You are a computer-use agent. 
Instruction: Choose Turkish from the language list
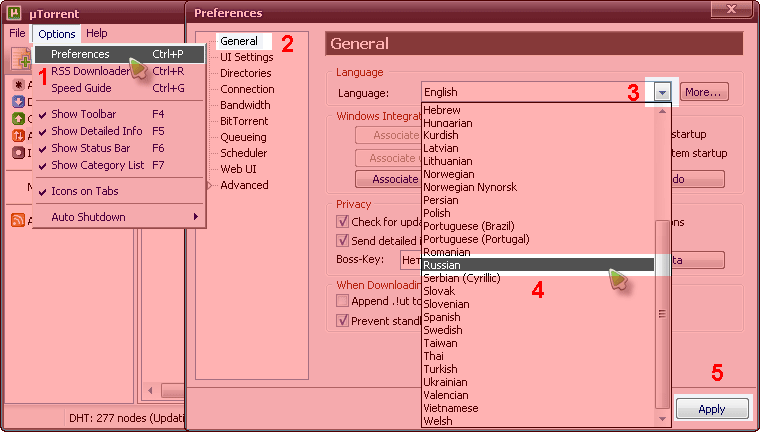pos(538,369)
